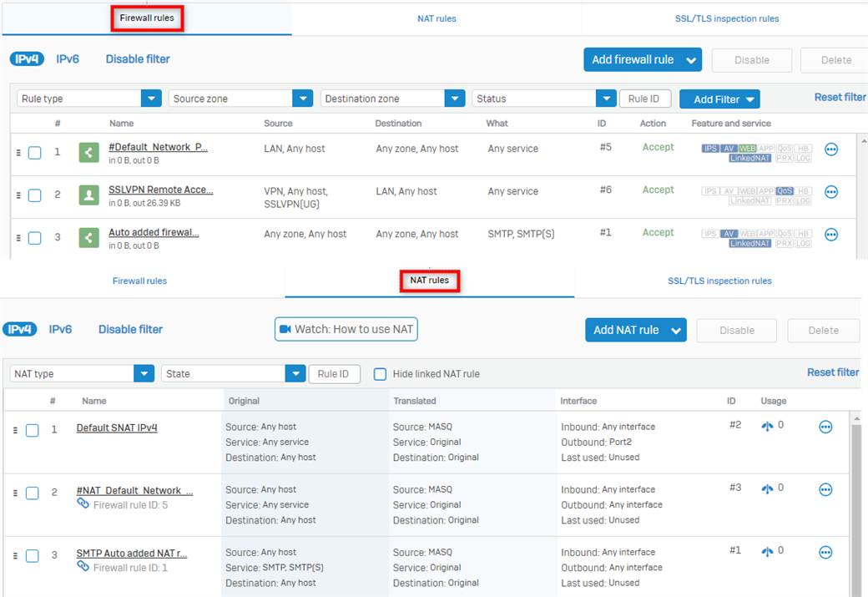Viewport: 868px width, 597px height.
Task: Click usage icon for NAT rule #1
Action: (767, 551)
